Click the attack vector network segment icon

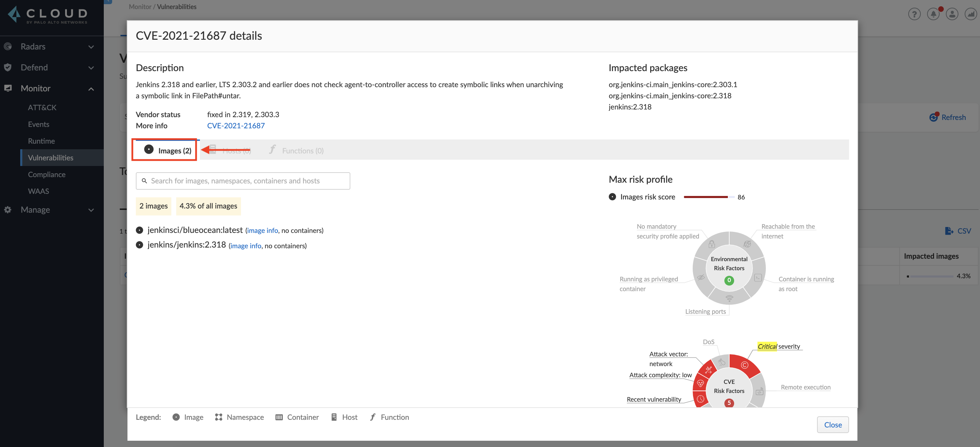pyautogui.click(x=708, y=369)
